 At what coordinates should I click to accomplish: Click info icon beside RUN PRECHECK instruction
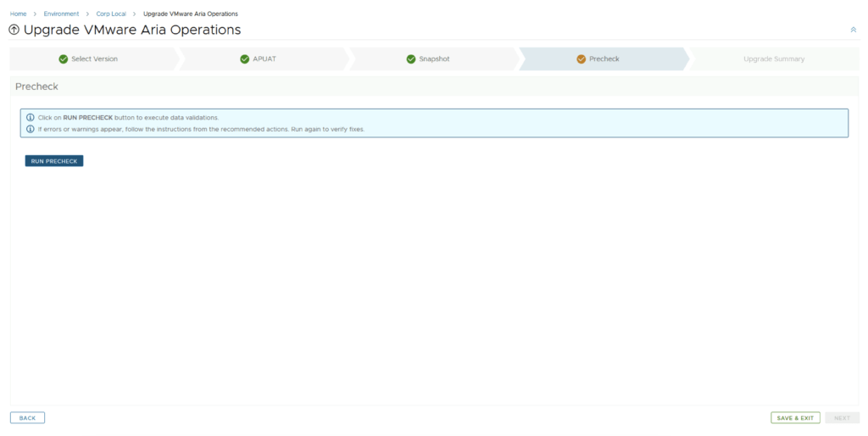point(31,118)
